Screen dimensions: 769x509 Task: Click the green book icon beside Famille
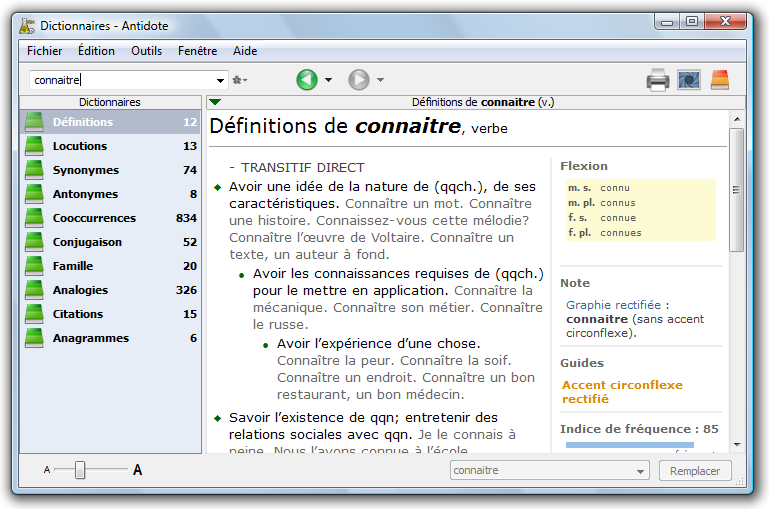coord(34,266)
